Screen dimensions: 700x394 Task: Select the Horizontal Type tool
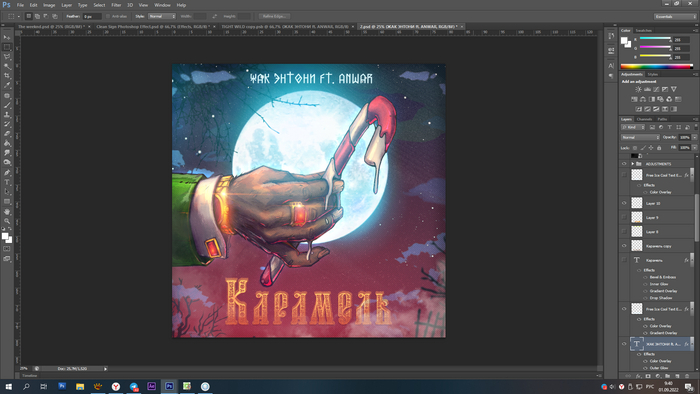[x=7, y=182]
